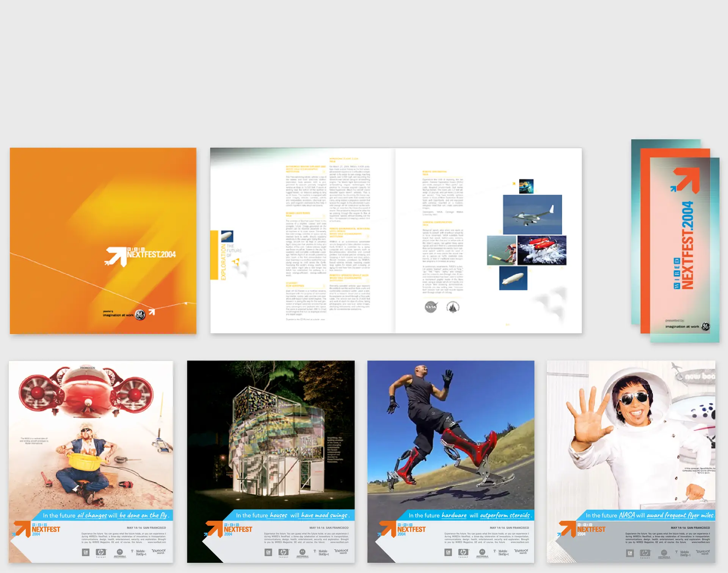Viewport: 728px width, 573px height.
Task: Select the large blimp photo on right page
Action: pos(513,278)
